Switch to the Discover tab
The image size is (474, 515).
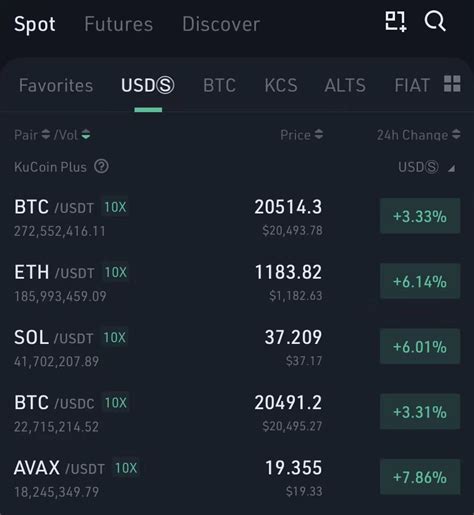click(x=221, y=24)
